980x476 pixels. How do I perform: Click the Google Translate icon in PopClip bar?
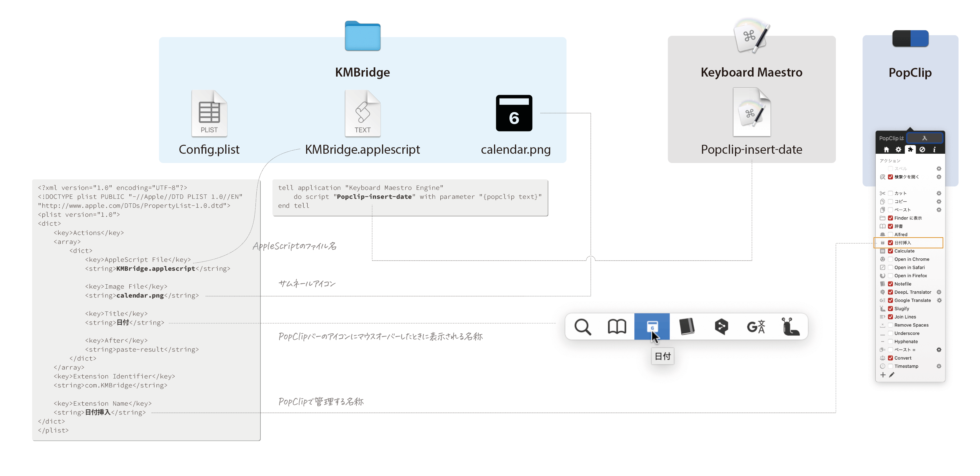click(x=756, y=327)
